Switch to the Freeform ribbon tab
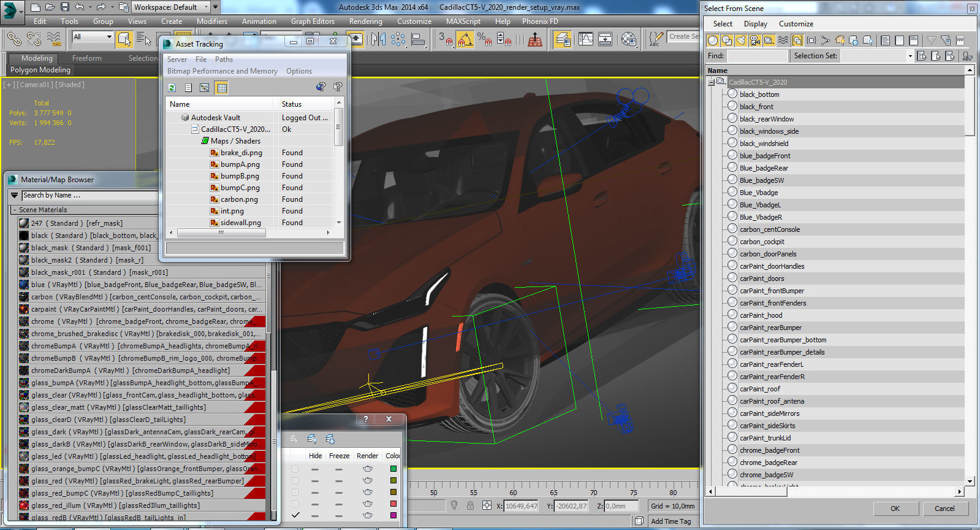980x530 pixels. point(87,58)
